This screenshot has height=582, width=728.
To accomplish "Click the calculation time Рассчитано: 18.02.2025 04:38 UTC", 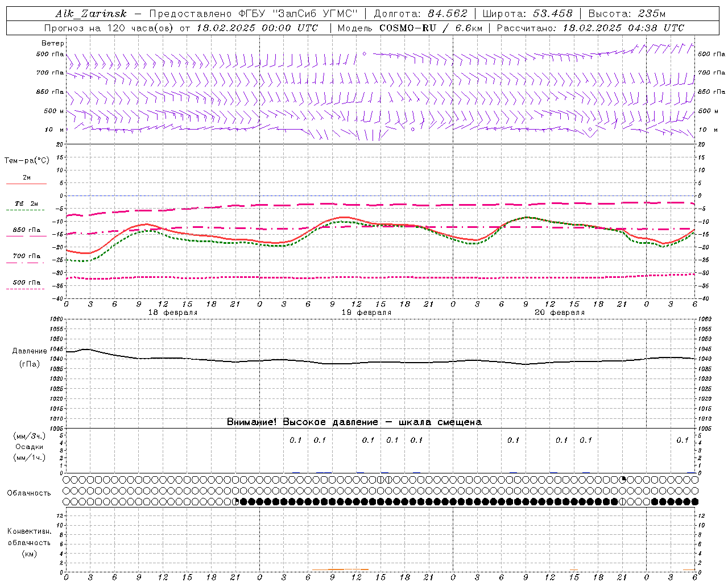I will pos(590,28).
